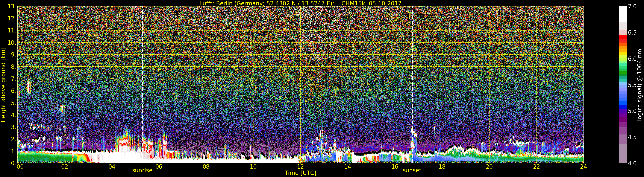Click the colorbar tick value '6.0'
The image size is (644, 177).
(632, 59)
